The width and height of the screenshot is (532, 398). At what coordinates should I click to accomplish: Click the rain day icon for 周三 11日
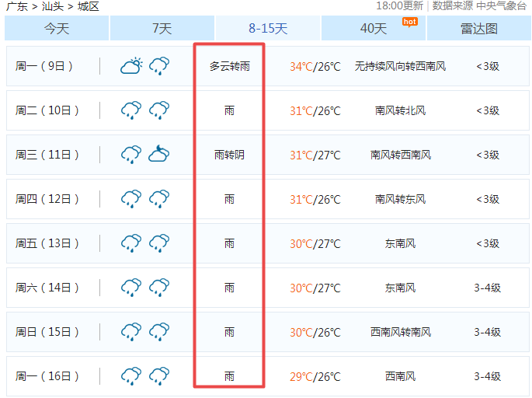coord(131,155)
